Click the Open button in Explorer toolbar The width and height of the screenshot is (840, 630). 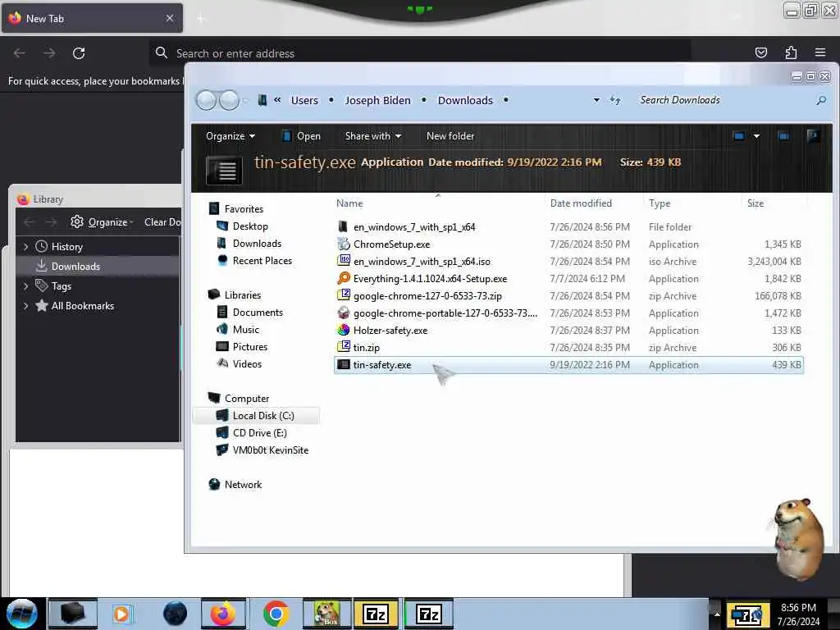(302, 136)
